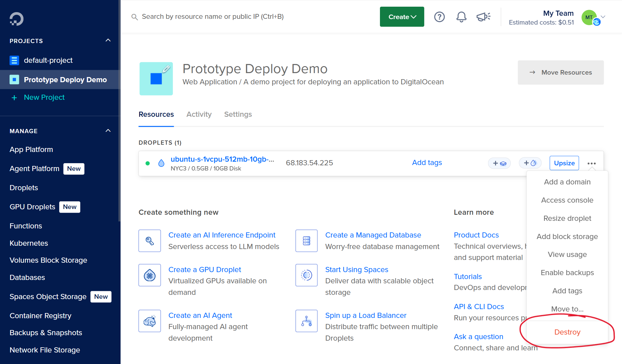Click the add volume icon on the droplet row
622x364 pixels.
(499, 163)
